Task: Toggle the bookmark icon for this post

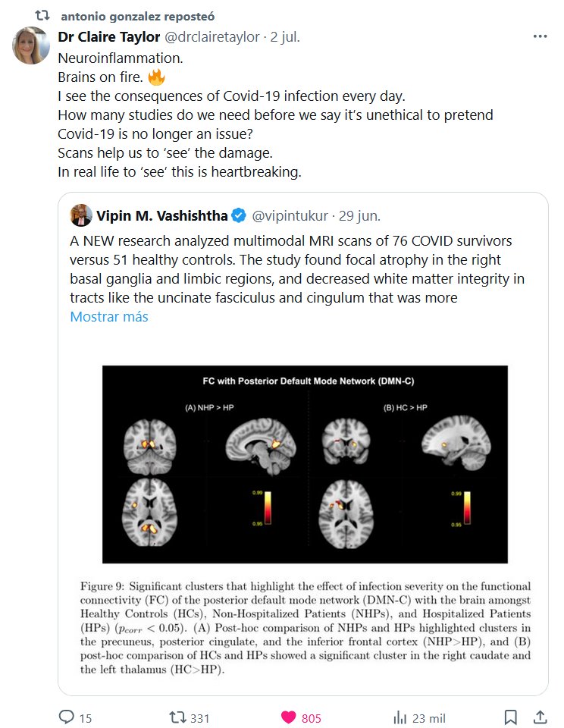Action: (x=511, y=717)
